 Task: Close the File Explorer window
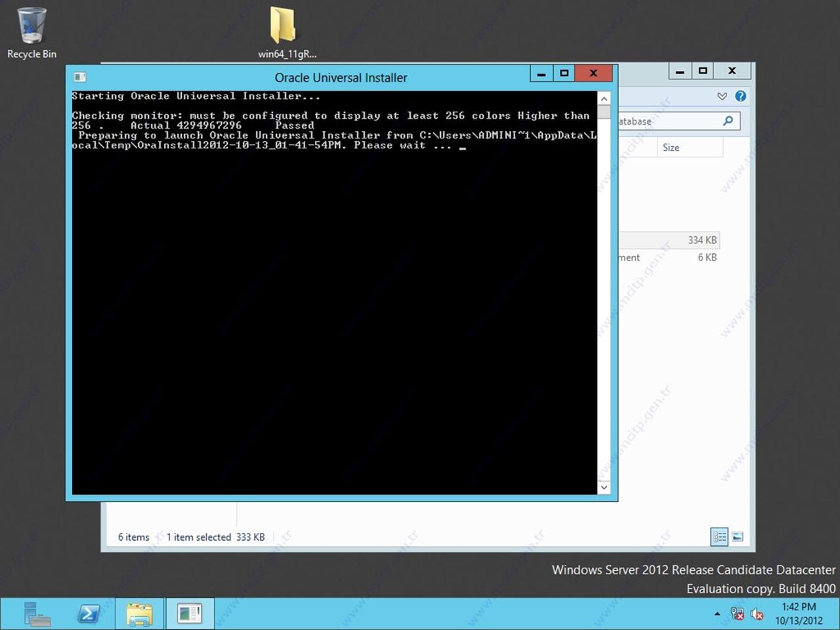[732, 71]
